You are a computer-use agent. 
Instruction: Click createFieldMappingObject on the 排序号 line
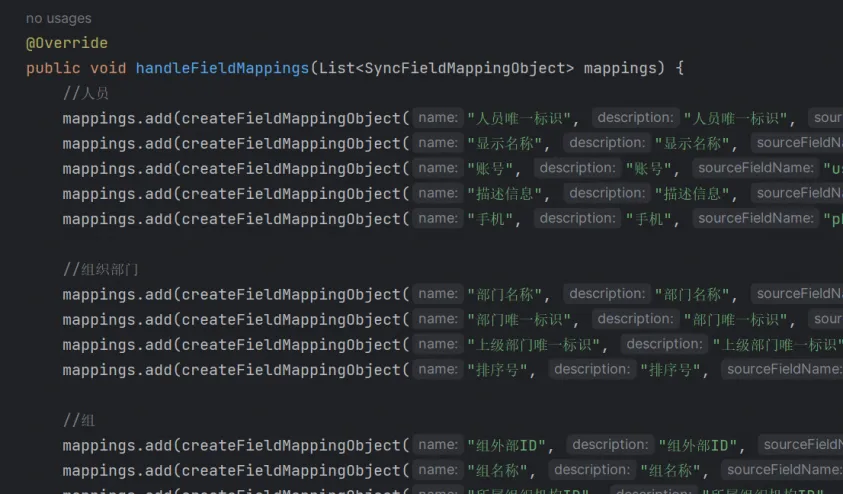click(x=290, y=370)
